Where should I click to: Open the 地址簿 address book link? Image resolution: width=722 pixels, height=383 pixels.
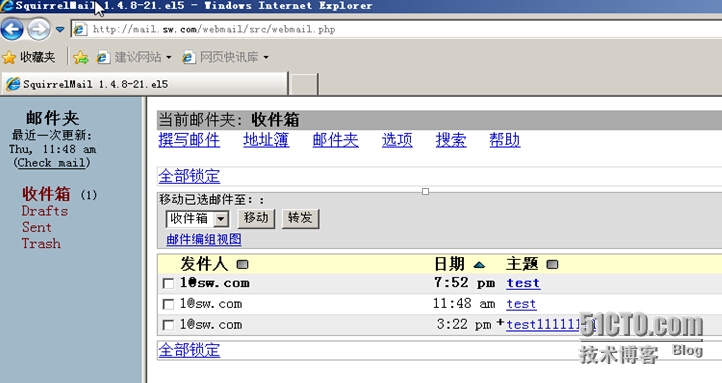[x=266, y=139]
